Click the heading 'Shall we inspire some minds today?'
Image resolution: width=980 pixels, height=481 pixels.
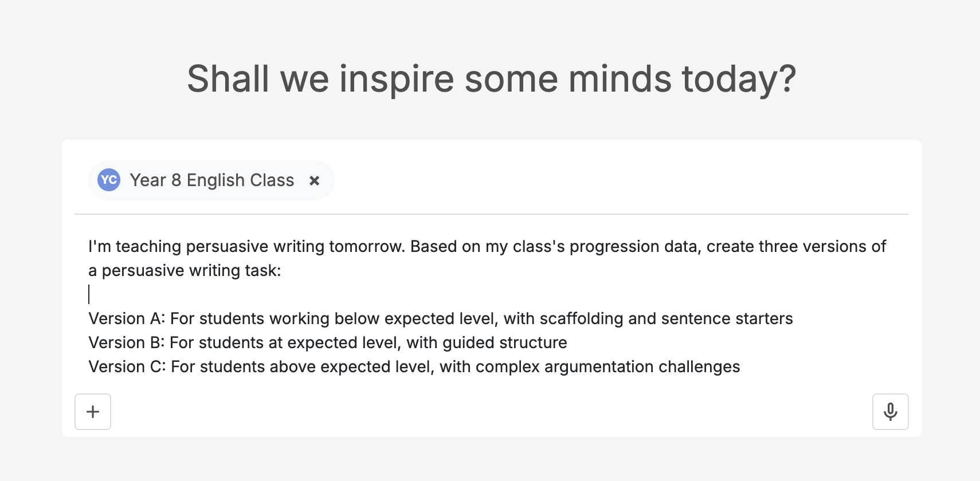coord(491,78)
